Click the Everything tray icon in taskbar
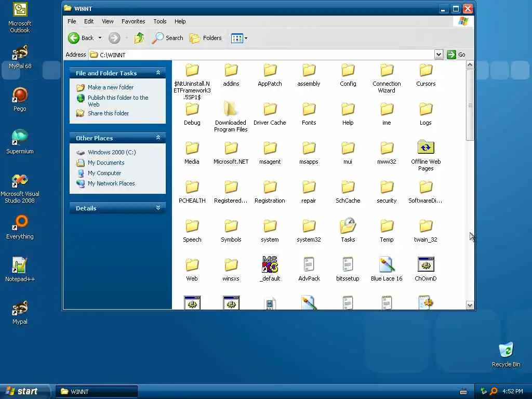Viewport: 532px width, 399px height. (x=494, y=391)
